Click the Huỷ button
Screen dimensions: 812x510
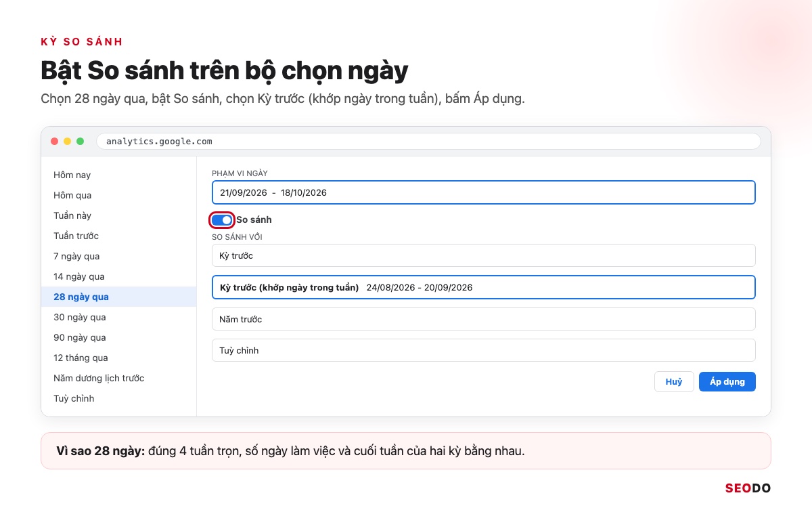coord(673,381)
